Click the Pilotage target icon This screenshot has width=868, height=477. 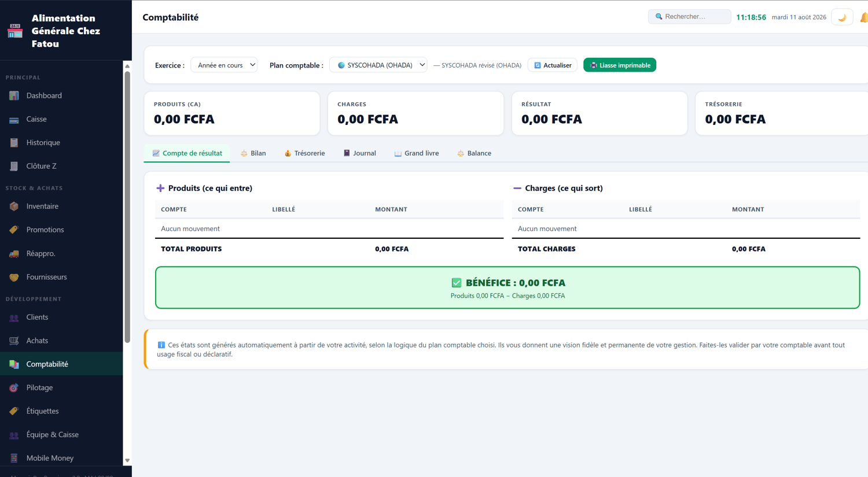14,388
